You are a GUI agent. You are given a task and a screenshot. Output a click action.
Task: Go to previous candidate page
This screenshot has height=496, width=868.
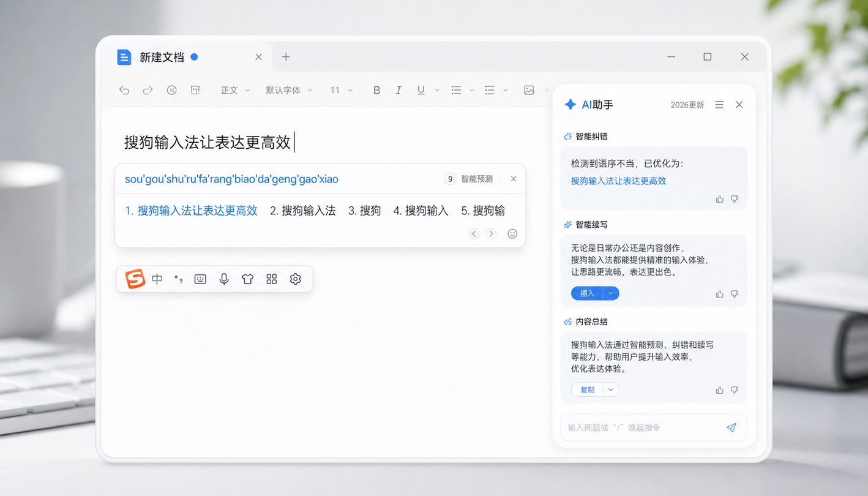(474, 233)
